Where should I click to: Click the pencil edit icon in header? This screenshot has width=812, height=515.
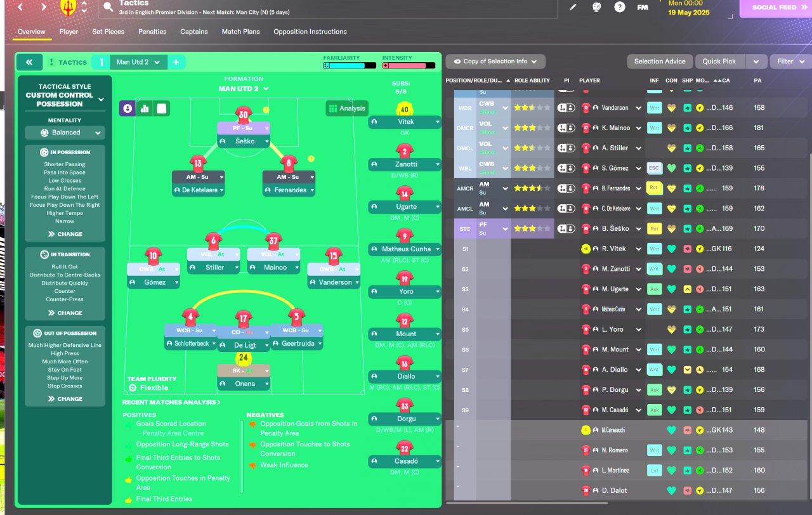(573, 7)
